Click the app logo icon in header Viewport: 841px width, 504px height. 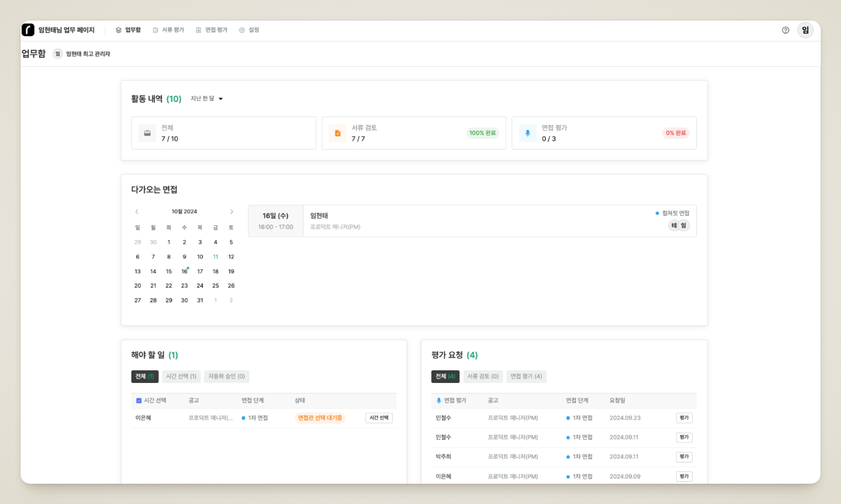coord(28,30)
